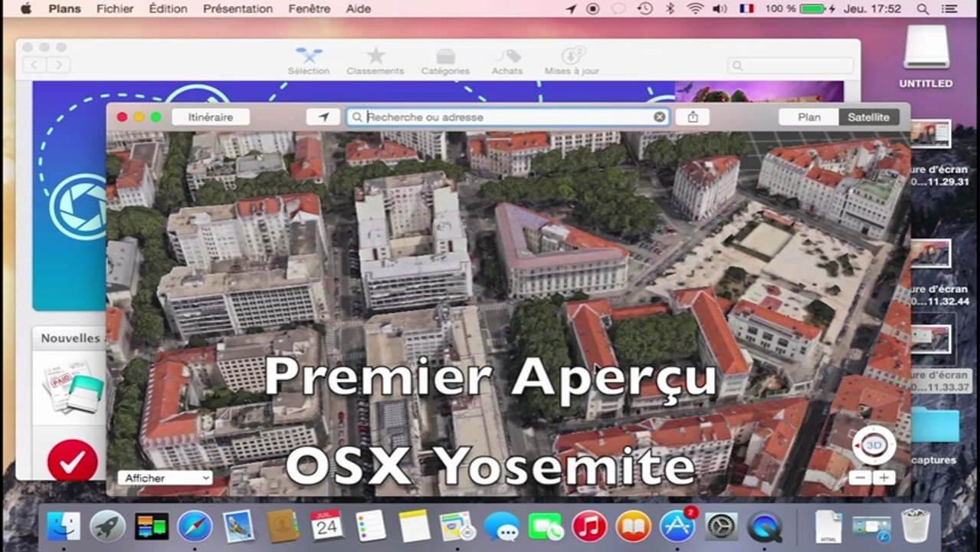
Task: Open Notes from the Dock
Action: (415, 526)
